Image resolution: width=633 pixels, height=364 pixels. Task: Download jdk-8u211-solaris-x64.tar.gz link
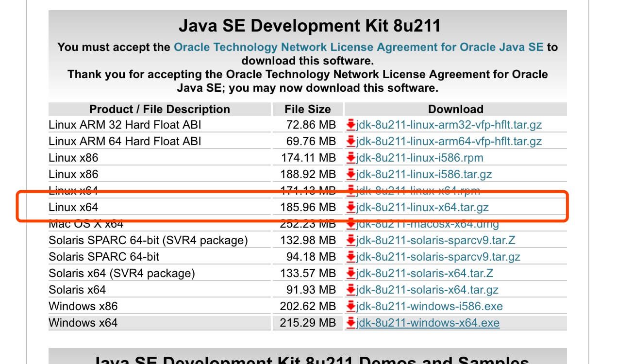(427, 290)
